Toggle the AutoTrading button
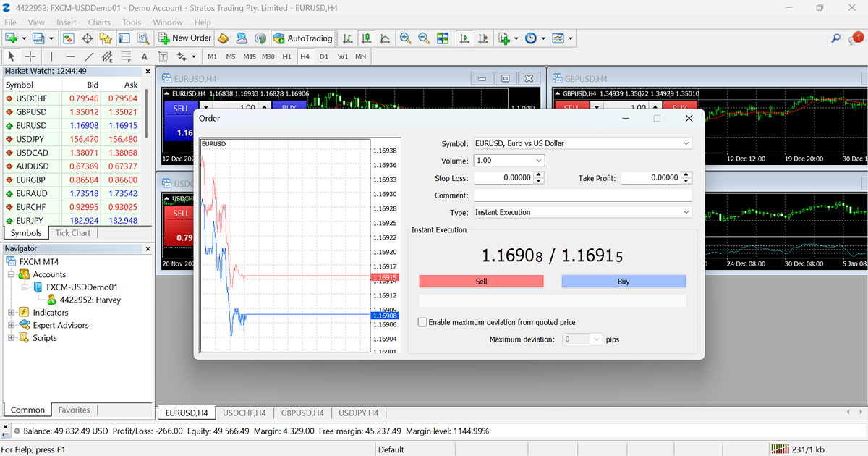The height and width of the screenshot is (456, 868). (302, 38)
